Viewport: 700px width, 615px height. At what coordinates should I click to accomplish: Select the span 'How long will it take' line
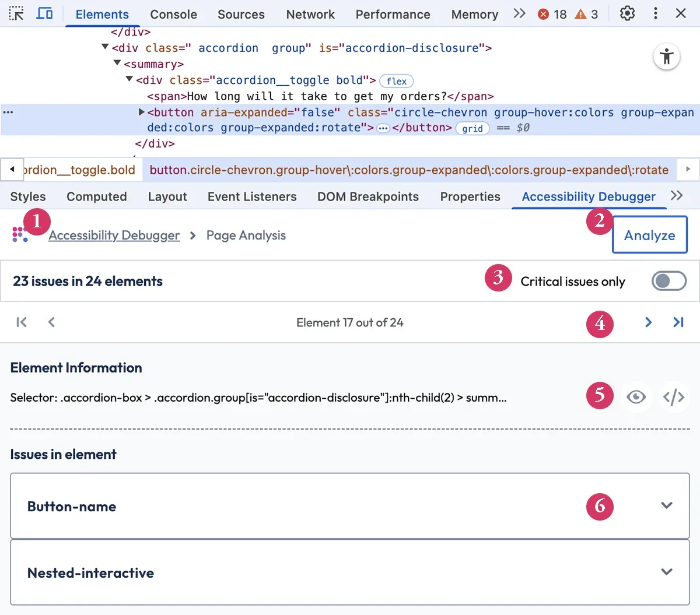point(320,96)
